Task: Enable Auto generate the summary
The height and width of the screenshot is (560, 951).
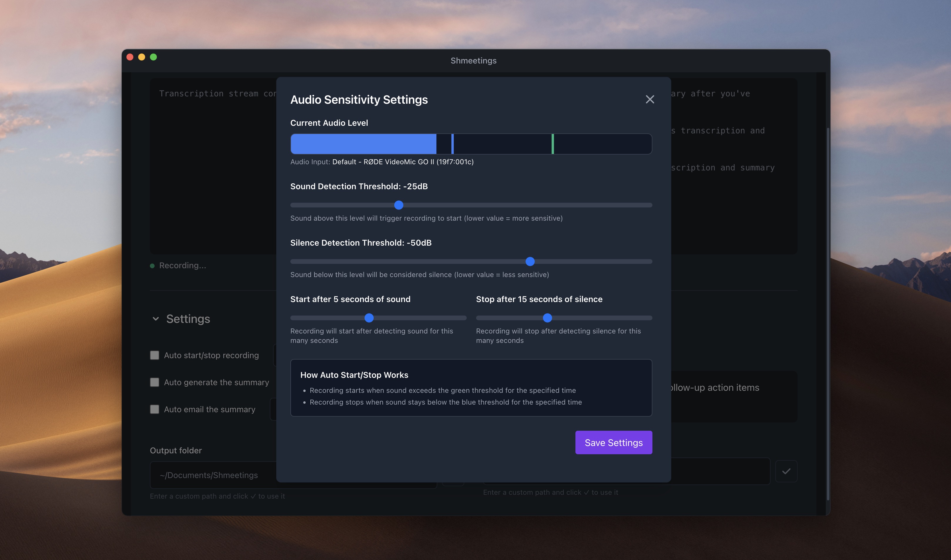Action: coord(155,382)
